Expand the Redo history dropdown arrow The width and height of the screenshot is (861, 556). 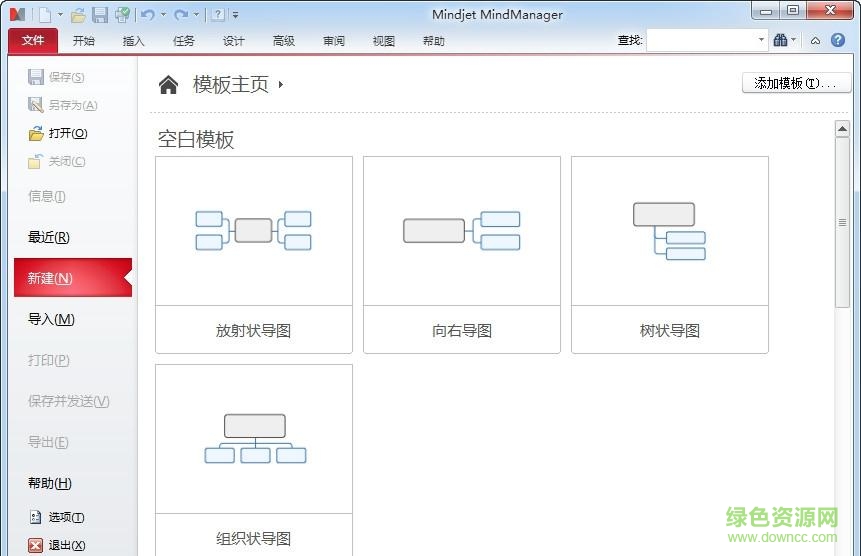coord(196,15)
